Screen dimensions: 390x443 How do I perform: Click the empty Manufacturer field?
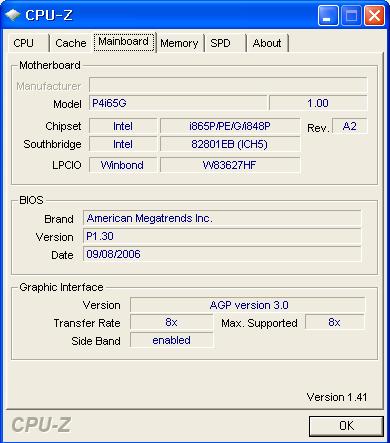click(228, 85)
